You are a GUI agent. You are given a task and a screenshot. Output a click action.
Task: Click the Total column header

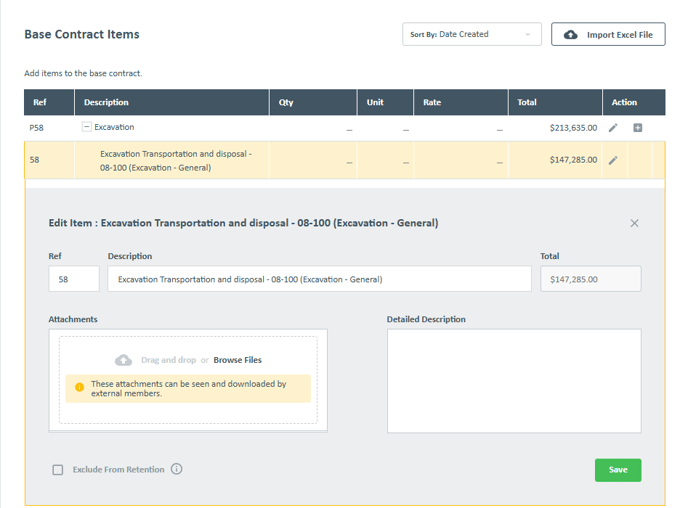[x=527, y=102]
